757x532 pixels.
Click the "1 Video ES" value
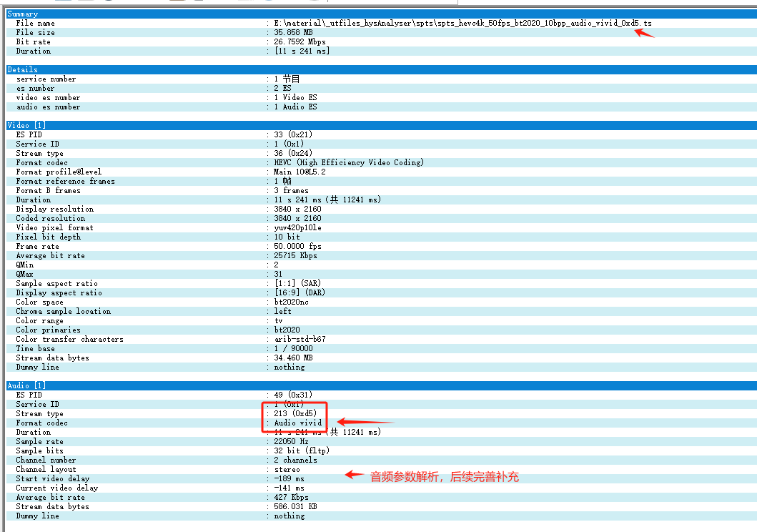pyautogui.click(x=295, y=97)
